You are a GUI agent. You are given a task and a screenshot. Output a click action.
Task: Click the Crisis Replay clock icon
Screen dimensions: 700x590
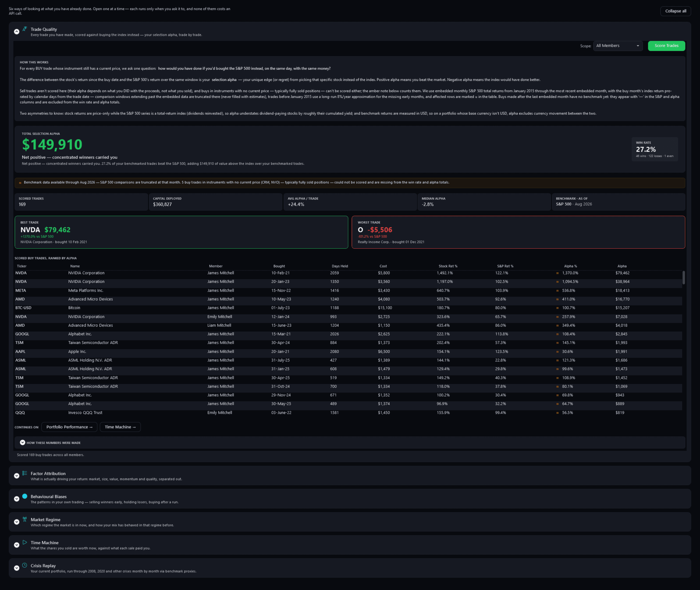click(25, 565)
